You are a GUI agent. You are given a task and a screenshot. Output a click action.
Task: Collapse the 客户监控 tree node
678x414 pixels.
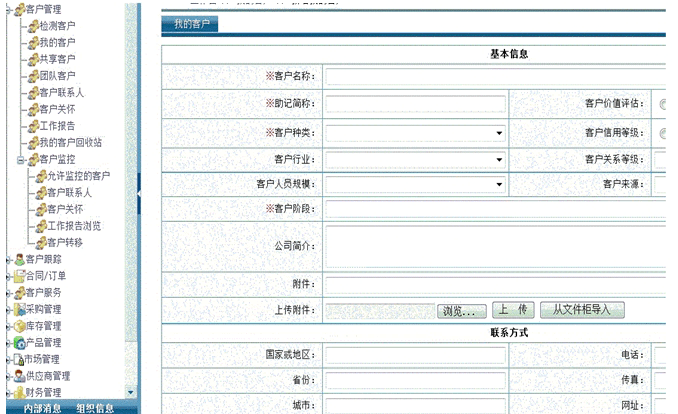[20, 160]
